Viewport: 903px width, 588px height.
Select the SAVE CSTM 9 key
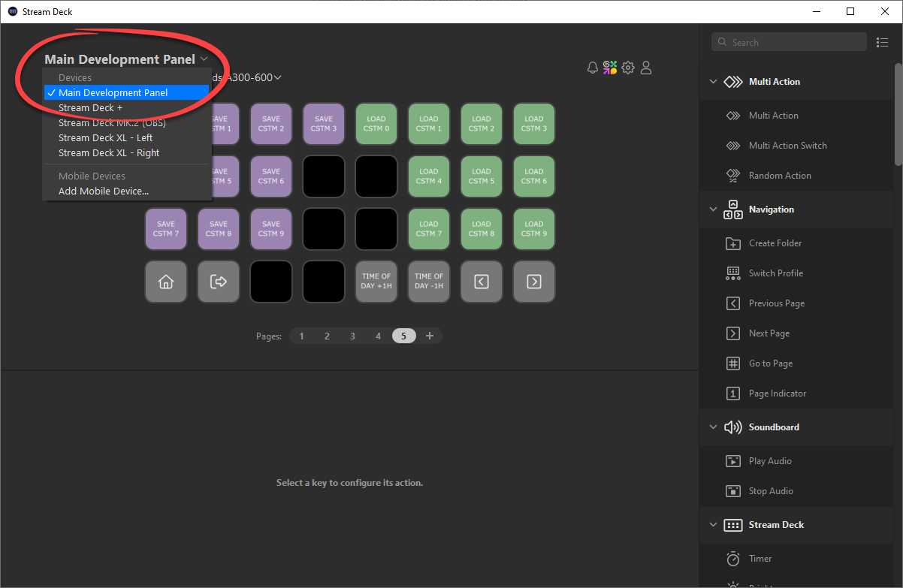pyautogui.click(x=271, y=229)
